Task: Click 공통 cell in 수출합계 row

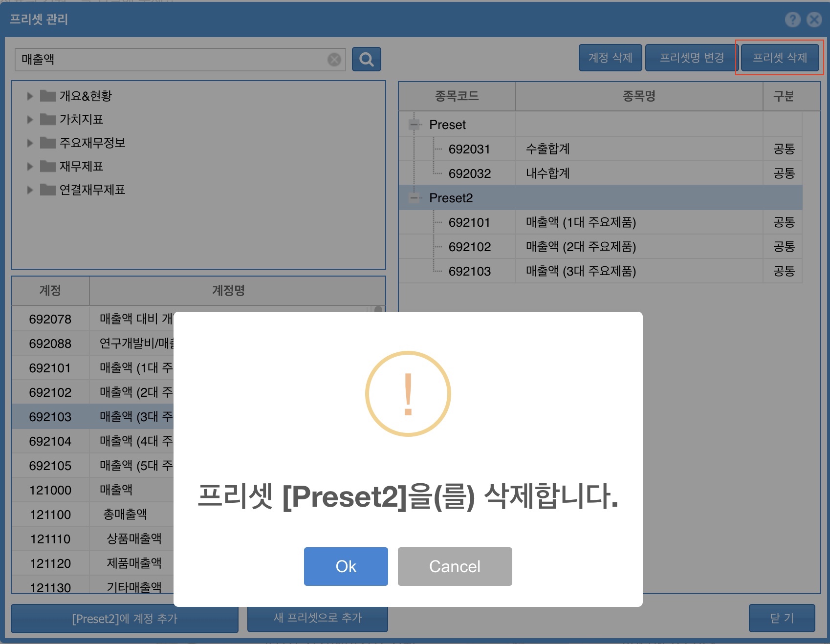Action: (x=784, y=149)
